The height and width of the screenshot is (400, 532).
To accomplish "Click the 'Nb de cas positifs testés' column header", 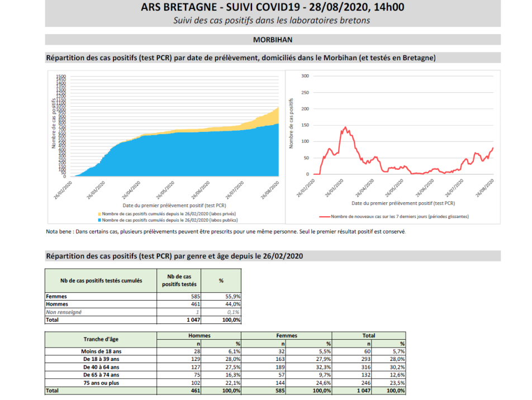I will point(179,280).
